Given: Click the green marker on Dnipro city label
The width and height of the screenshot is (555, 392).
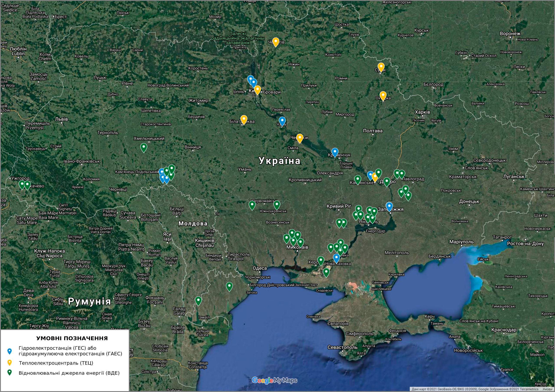Looking at the screenshot, I should 387,182.
